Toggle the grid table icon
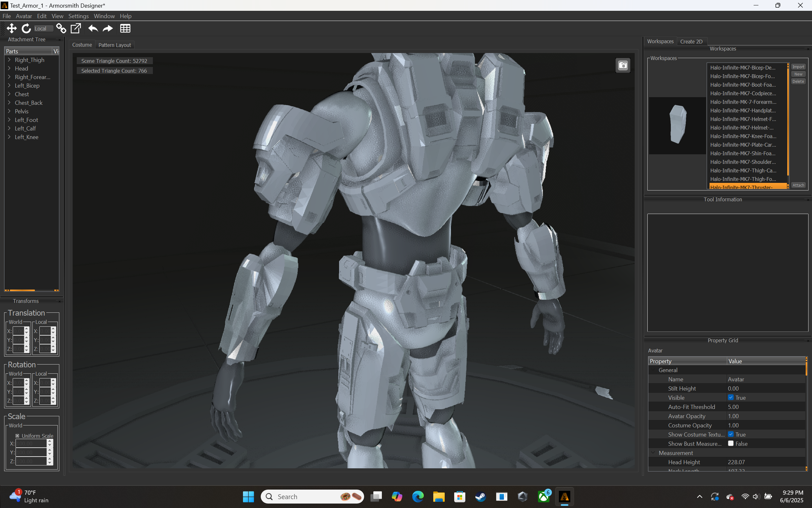The image size is (812, 508). pos(125,29)
